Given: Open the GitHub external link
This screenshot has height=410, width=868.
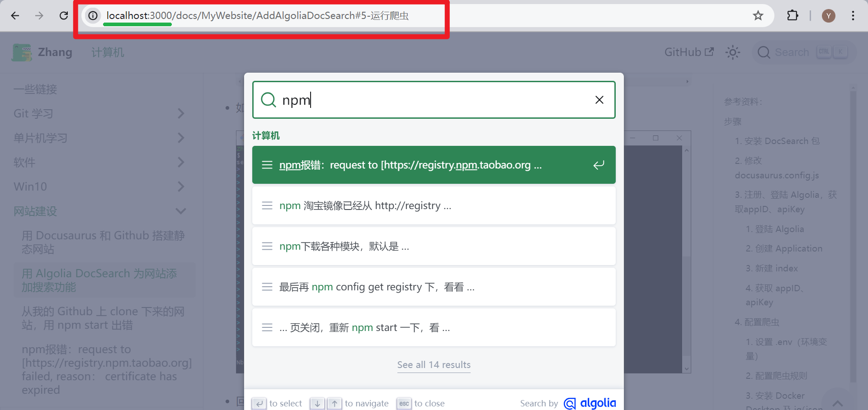Looking at the screenshot, I should [689, 52].
